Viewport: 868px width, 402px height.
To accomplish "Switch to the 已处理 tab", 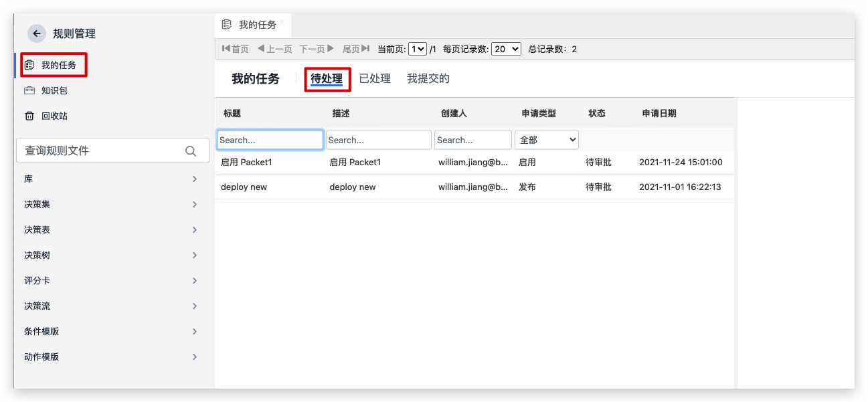I will pyautogui.click(x=375, y=78).
